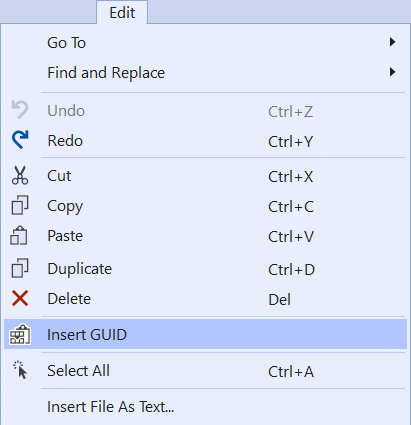Click the Undo curved arrow icon
Viewport: 411px width, 425px height.
(x=20, y=109)
